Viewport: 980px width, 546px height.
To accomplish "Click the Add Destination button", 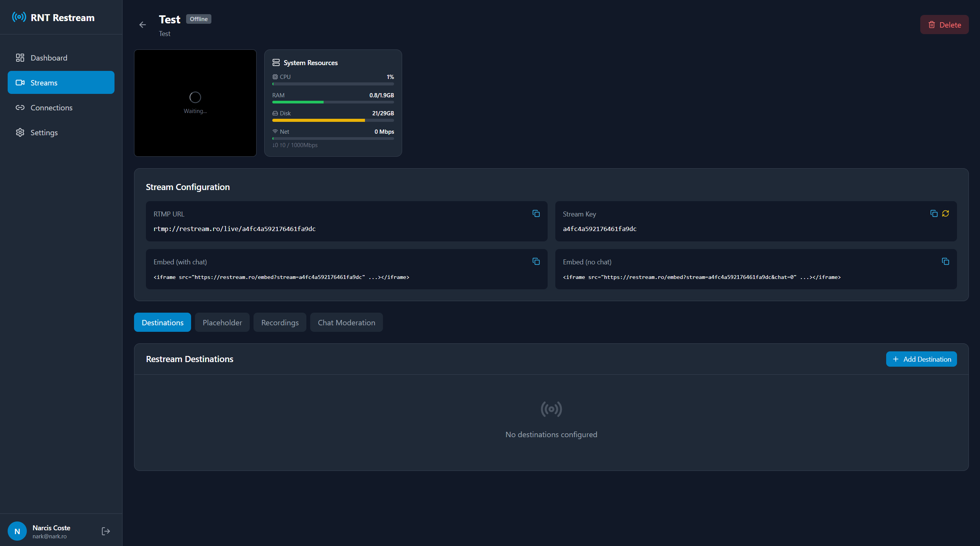I will coord(921,359).
